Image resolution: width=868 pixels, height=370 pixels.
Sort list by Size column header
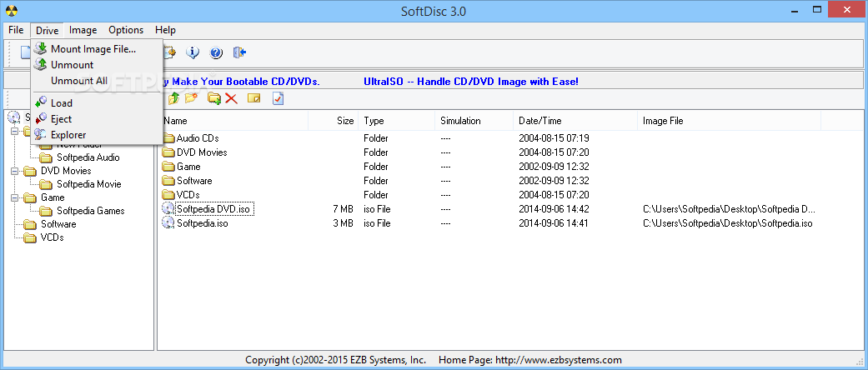(334, 121)
